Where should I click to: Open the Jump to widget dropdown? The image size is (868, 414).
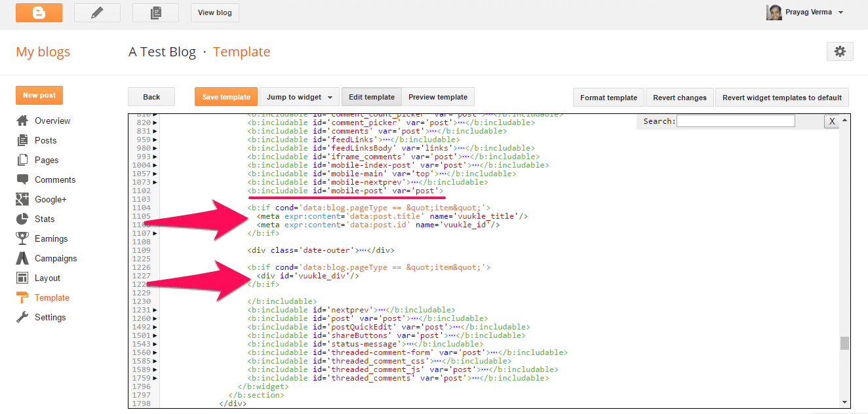[x=300, y=97]
